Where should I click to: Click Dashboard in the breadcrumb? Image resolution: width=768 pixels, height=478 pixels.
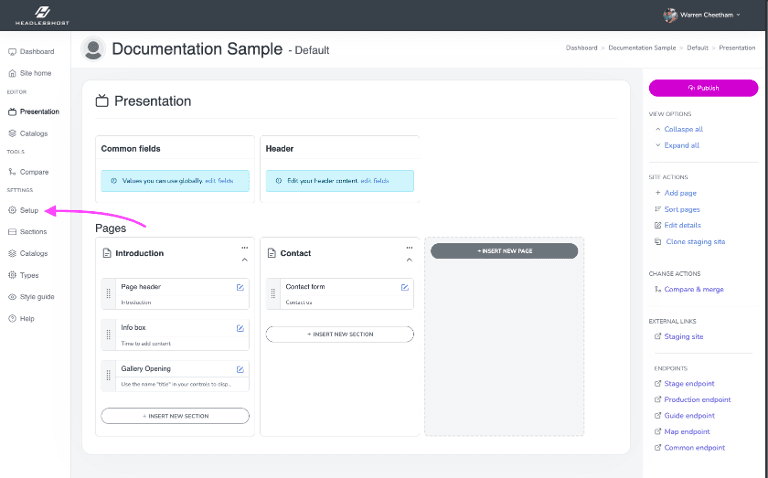[x=581, y=48]
